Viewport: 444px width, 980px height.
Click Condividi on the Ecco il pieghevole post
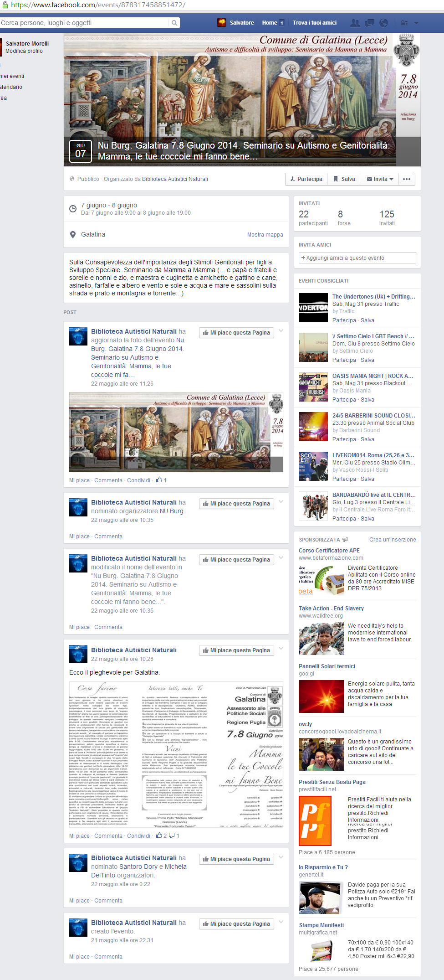click(x=138, y=836)
